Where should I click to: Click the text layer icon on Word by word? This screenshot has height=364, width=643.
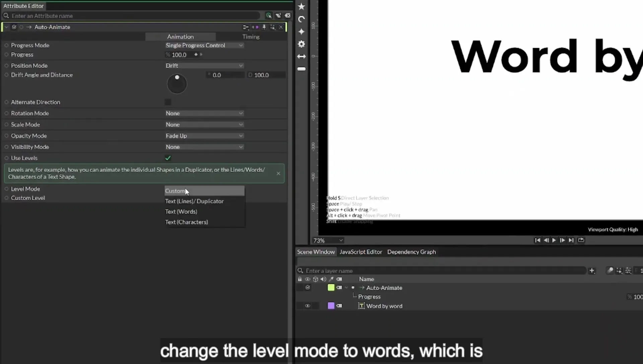[x=361, y=306]
